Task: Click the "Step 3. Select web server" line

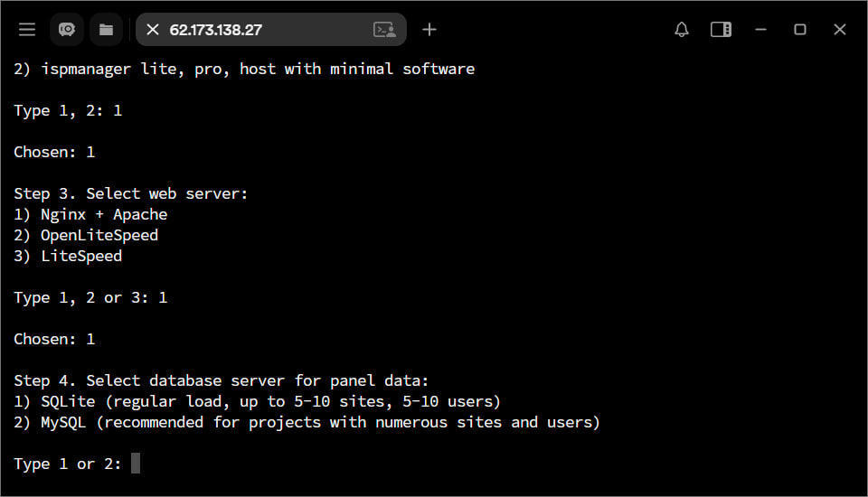Action: [130, 193]
